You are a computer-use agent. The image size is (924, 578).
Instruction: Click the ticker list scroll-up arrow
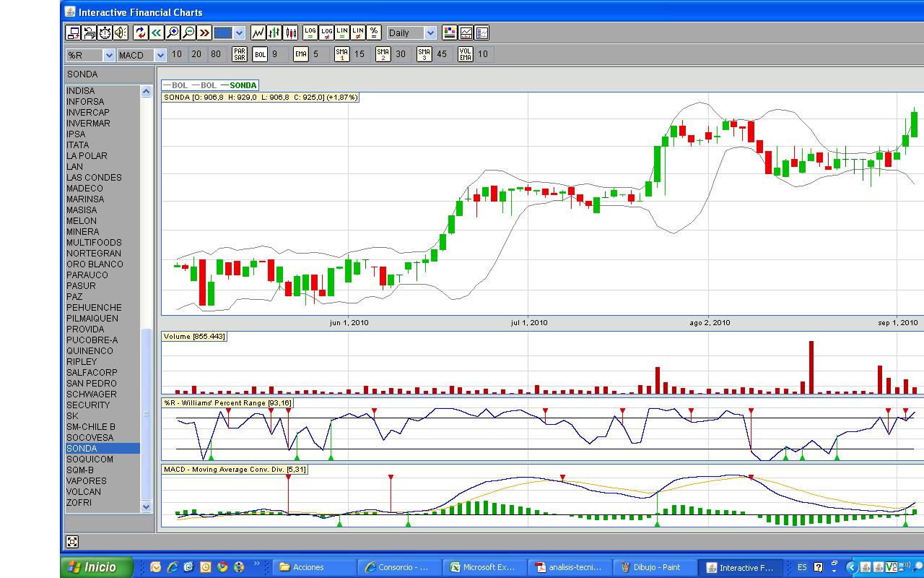(x=147, y=92)
